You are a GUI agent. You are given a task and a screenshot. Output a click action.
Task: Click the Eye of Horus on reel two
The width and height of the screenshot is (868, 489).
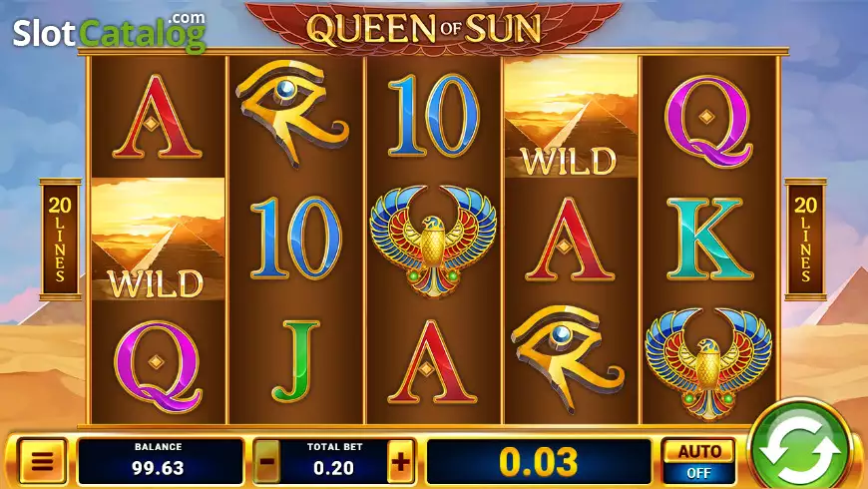[x=291, y=113]
